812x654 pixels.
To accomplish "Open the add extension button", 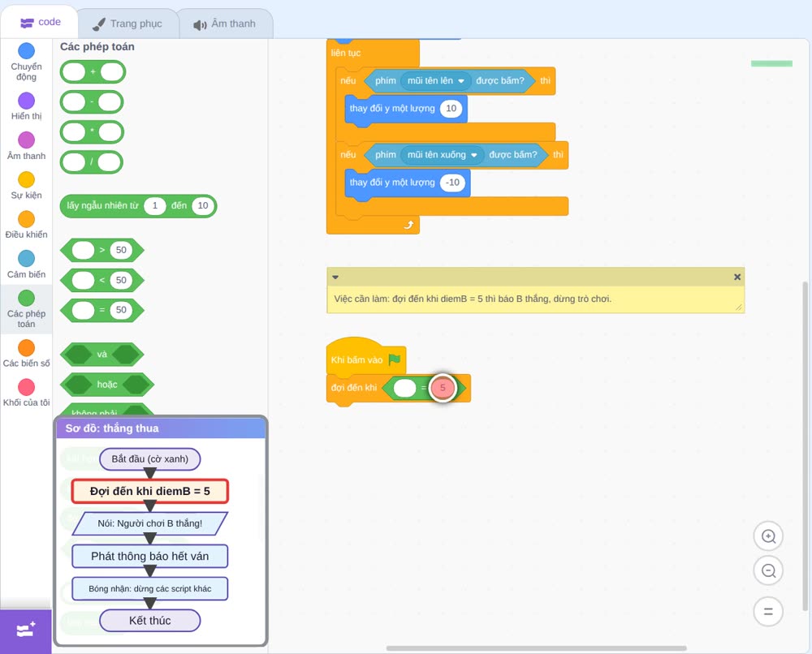I will point(26,630).
